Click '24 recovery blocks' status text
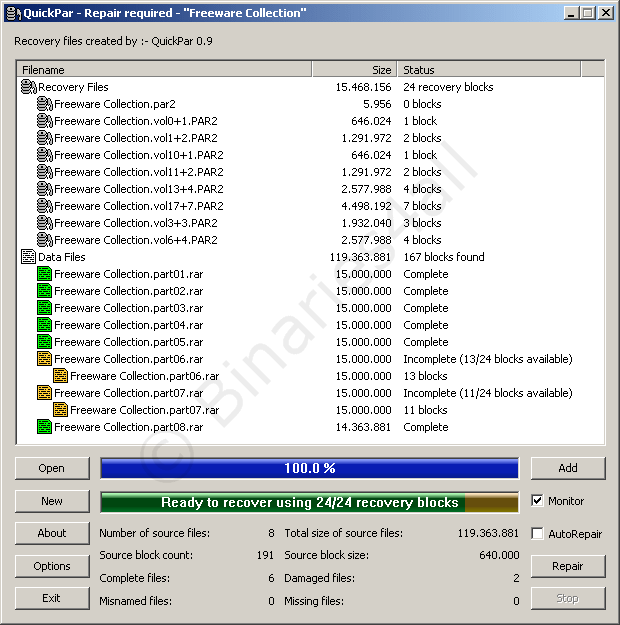620x625 pixels. pyautogui.click(x=448, y=87)
